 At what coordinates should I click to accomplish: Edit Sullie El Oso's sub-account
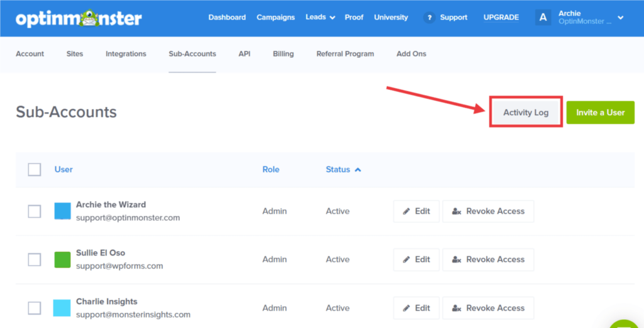[416, 259]
